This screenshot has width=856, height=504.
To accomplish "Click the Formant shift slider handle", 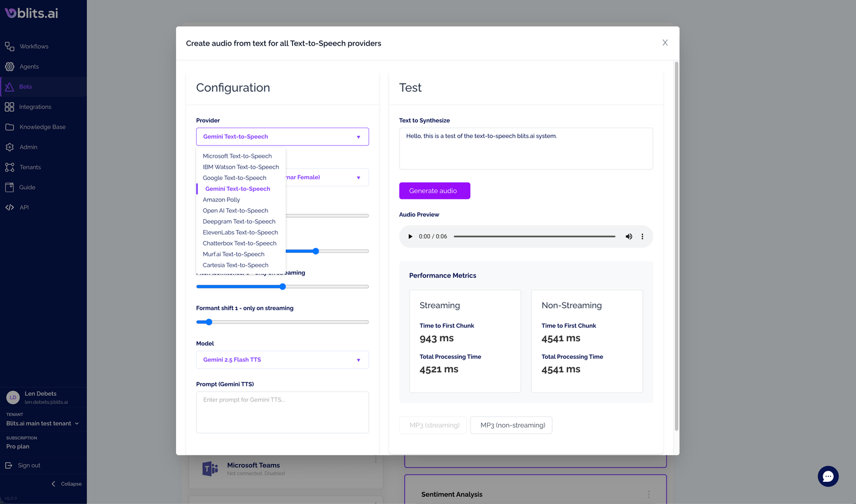I will 209,322.
